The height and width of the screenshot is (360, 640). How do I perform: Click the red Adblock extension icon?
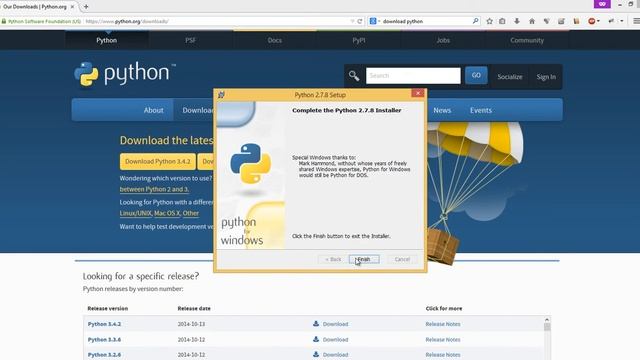point(592,21)
